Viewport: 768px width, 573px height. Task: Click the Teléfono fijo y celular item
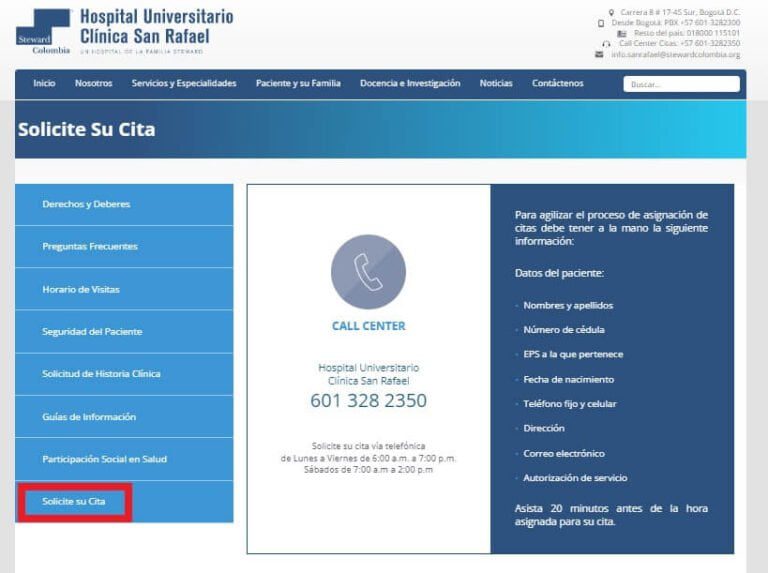[570, 404]
